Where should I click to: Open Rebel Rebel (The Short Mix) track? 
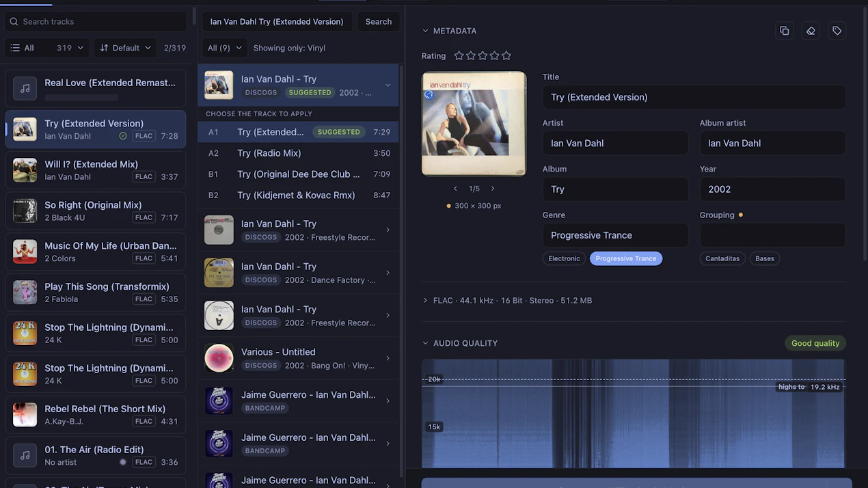[96, 414]
